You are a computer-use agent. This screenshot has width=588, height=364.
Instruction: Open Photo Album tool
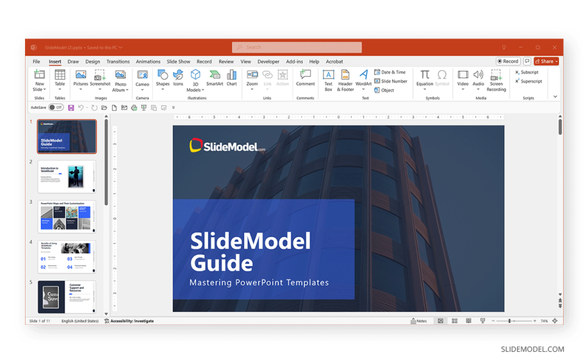(120, 81)
